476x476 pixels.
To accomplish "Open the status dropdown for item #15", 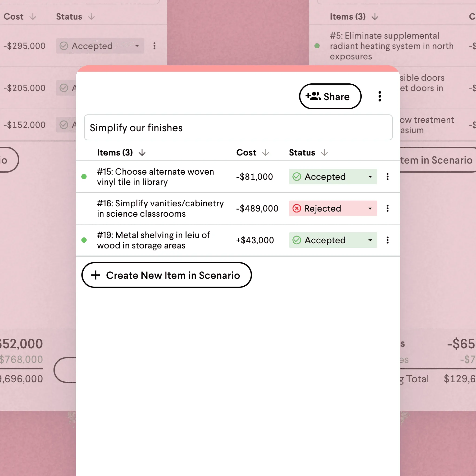I will pyautogui.click(x=370, y=177).
